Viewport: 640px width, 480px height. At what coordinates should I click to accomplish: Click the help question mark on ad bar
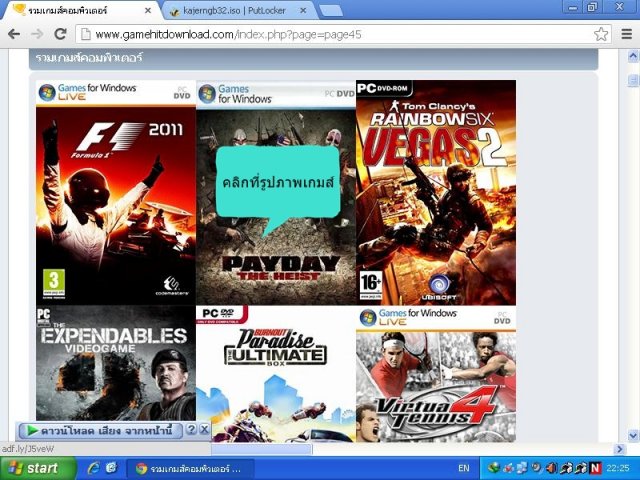click(191, 429)
